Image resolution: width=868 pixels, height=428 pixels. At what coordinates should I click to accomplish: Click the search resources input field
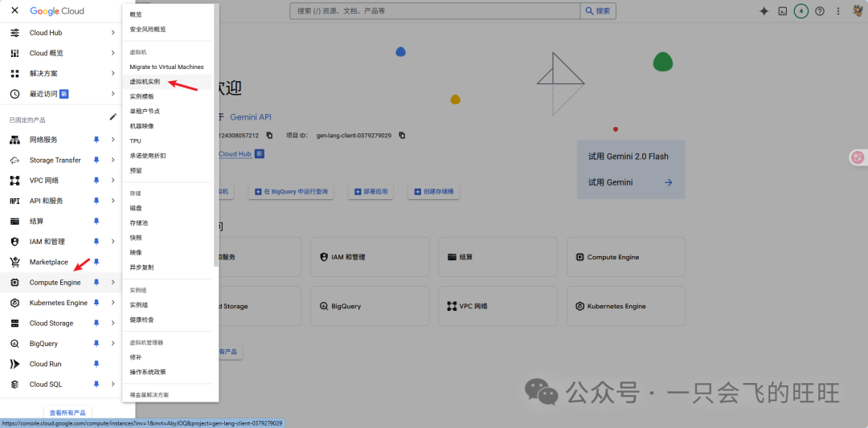pos(435,11)
